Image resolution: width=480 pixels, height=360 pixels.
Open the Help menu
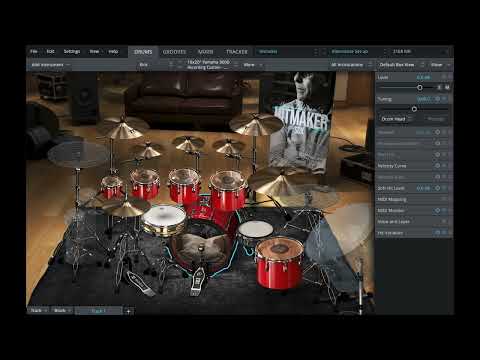point(113,52)
